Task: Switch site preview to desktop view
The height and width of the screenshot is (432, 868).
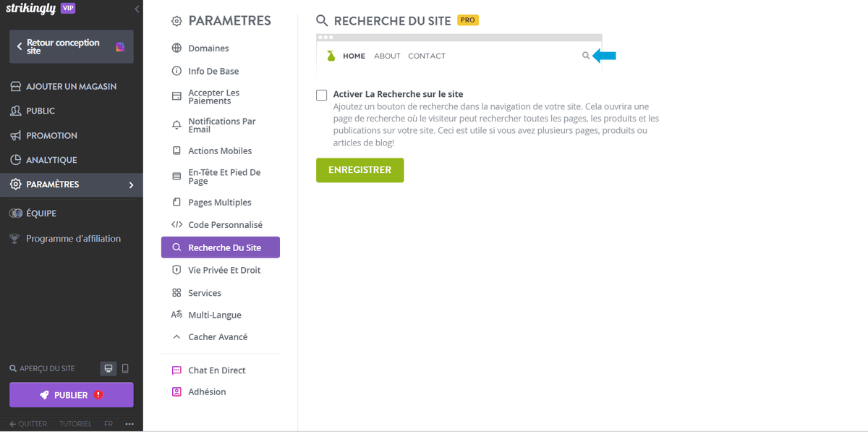Action: coord(108,368)
